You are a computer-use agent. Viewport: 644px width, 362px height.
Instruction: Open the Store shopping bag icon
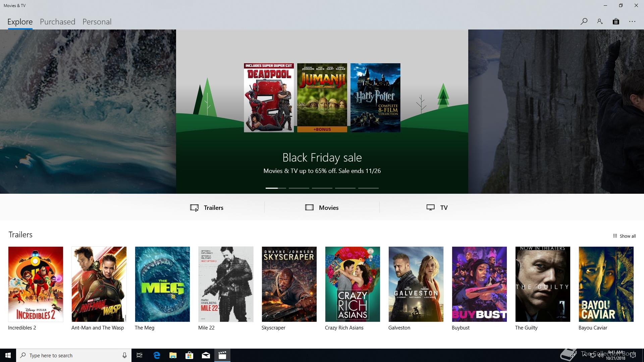pyautogui.click(x=616, y=21)
